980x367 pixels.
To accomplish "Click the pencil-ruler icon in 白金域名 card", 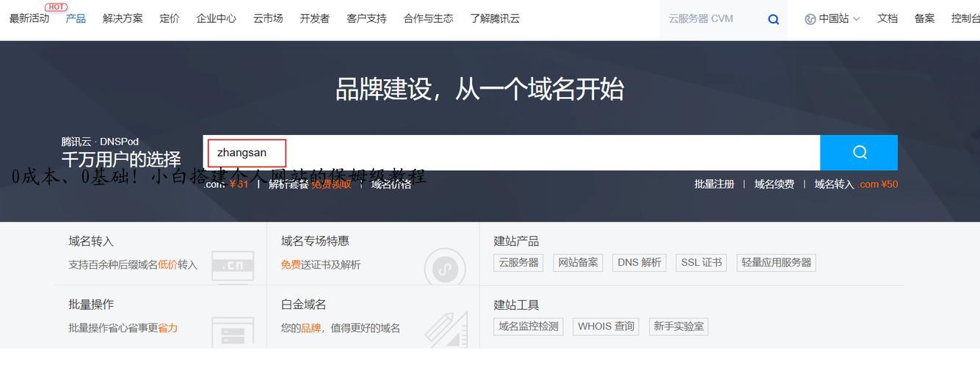I will [x=445, y=330].
